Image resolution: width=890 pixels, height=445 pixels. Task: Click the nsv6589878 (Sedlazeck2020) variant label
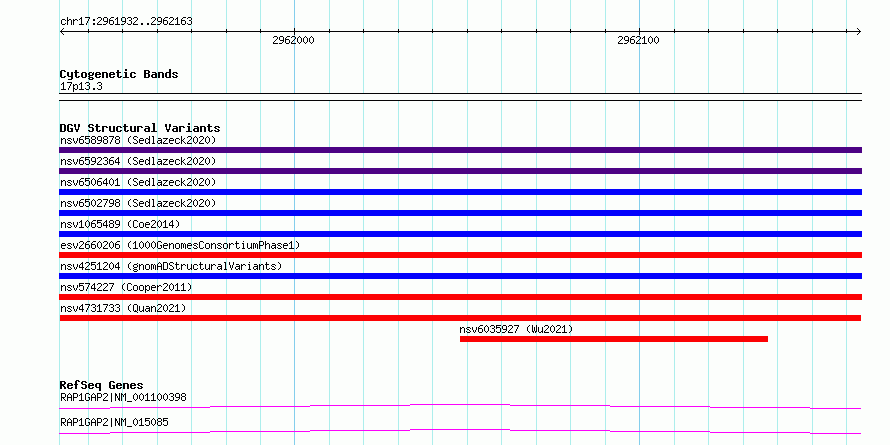click(138, 140)
